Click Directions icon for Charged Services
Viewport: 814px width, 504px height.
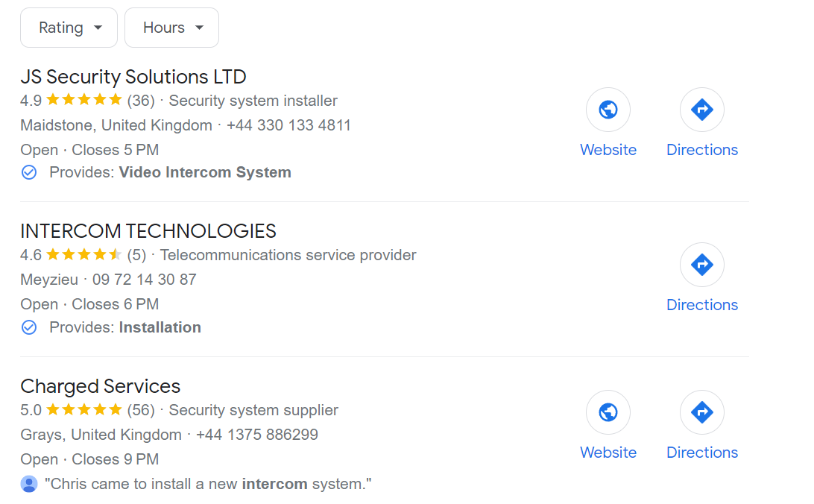[701, 412]
